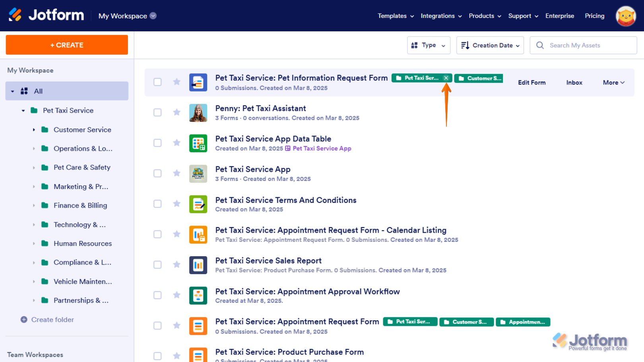Collapse the Pet Taxi Service folder
The image size is (644, 362).
23,111
